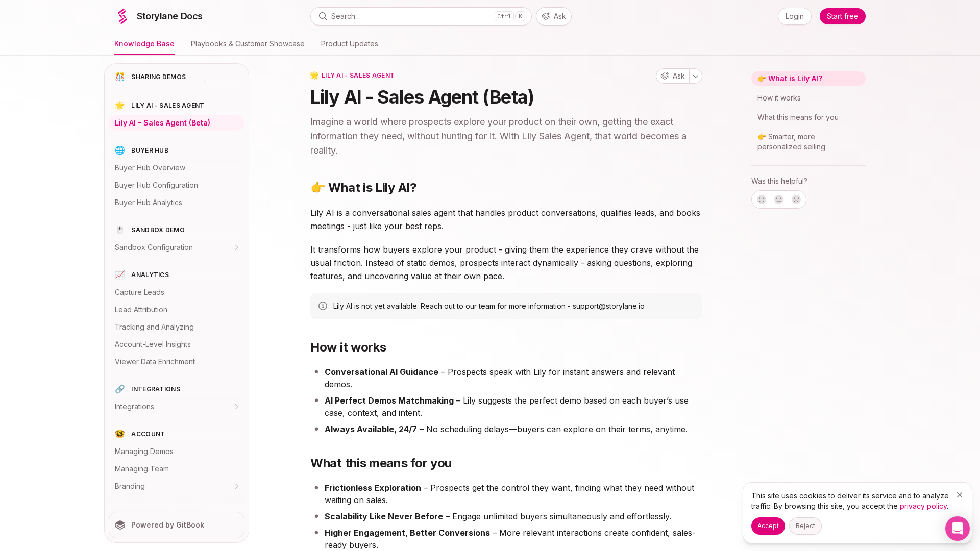This screenshot has width=980, height=551.
Task: Open the Intercom chat bubble
Action: 957,528
